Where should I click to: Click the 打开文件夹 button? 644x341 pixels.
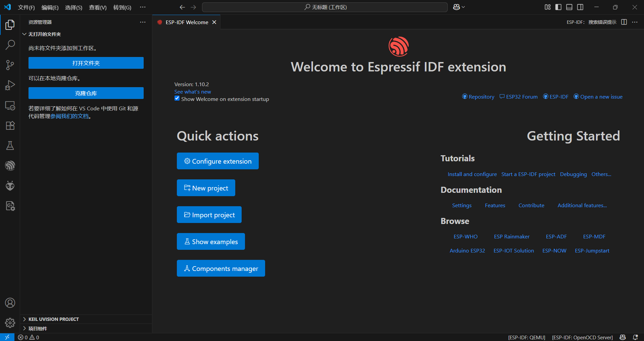click(x=86, y=63)
